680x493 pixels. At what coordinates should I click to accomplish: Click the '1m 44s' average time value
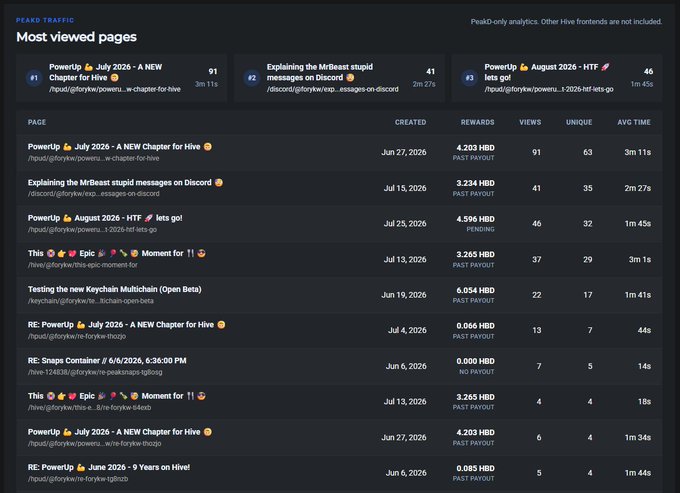pyautogui.click(x=638, y=473)
